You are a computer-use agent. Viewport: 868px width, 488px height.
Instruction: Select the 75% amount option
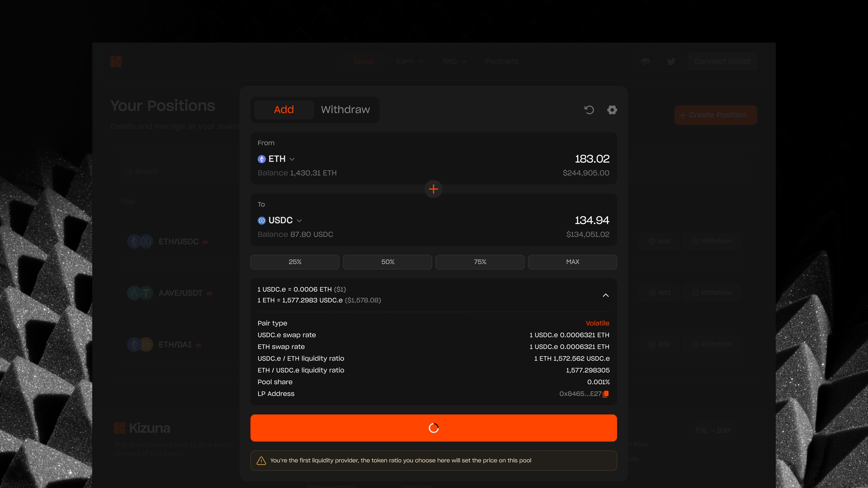pos(480,262)
